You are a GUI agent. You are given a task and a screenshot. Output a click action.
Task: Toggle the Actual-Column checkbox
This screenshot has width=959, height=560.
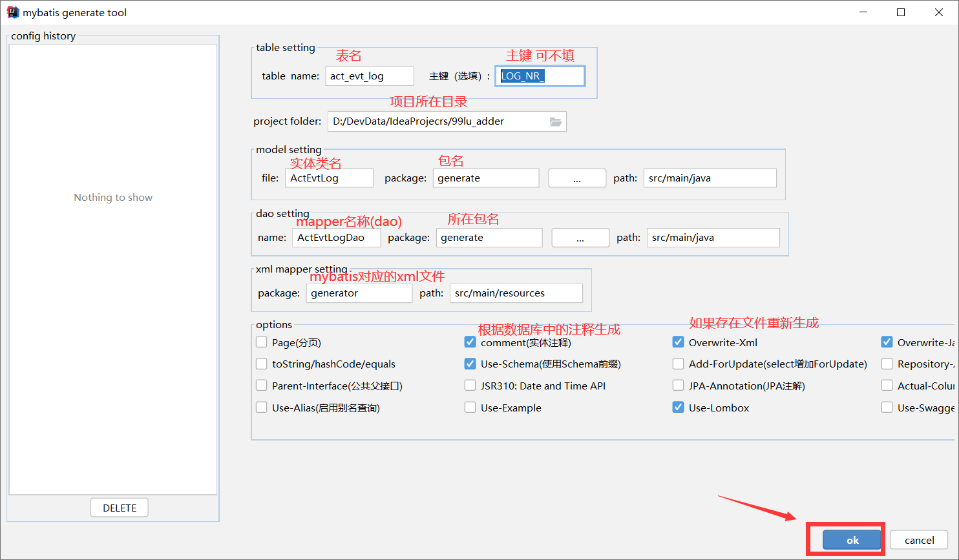(x=887, y=386)
